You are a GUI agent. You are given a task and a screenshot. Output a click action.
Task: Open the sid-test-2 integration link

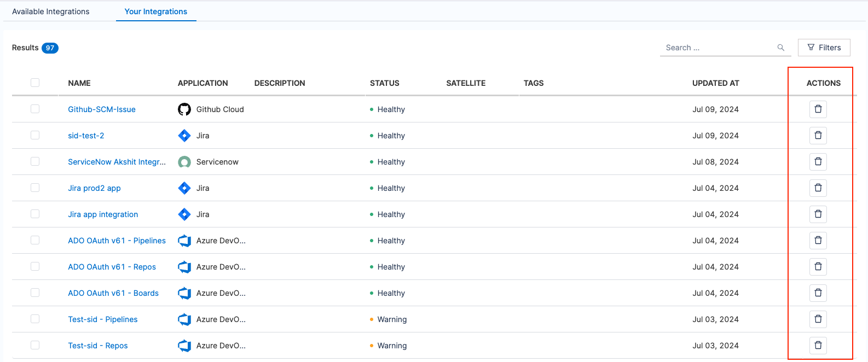pos(86,136)
